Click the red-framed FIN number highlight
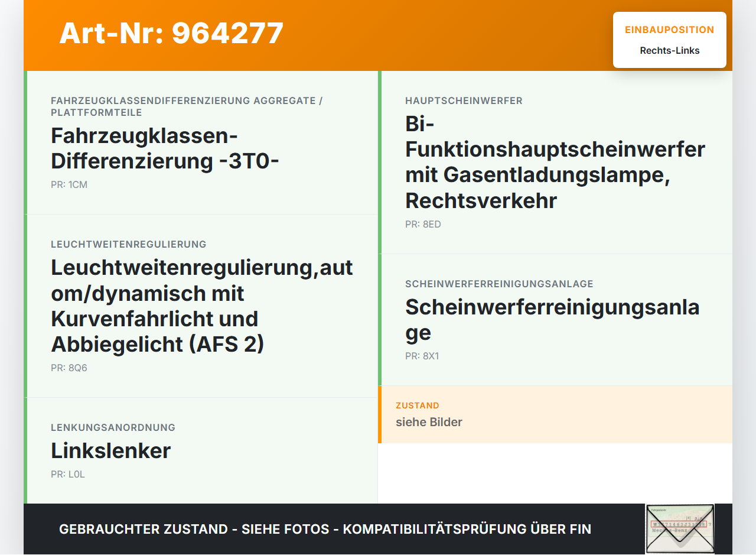 679,524
